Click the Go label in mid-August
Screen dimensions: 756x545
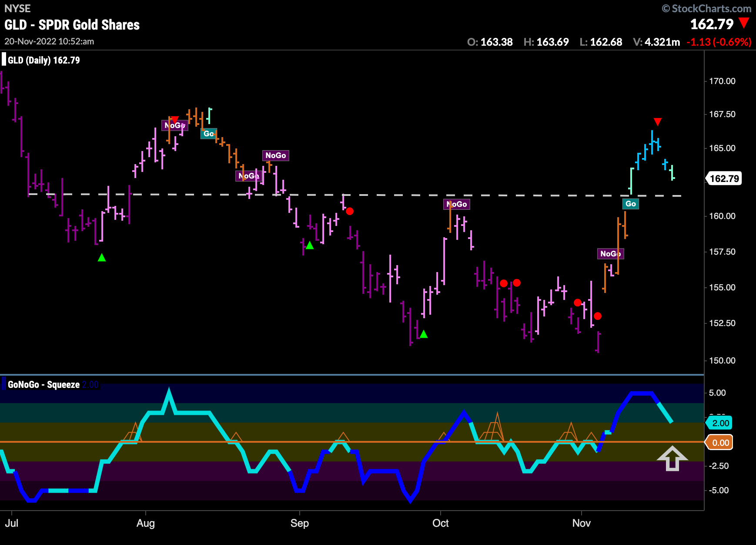[209, 134]
